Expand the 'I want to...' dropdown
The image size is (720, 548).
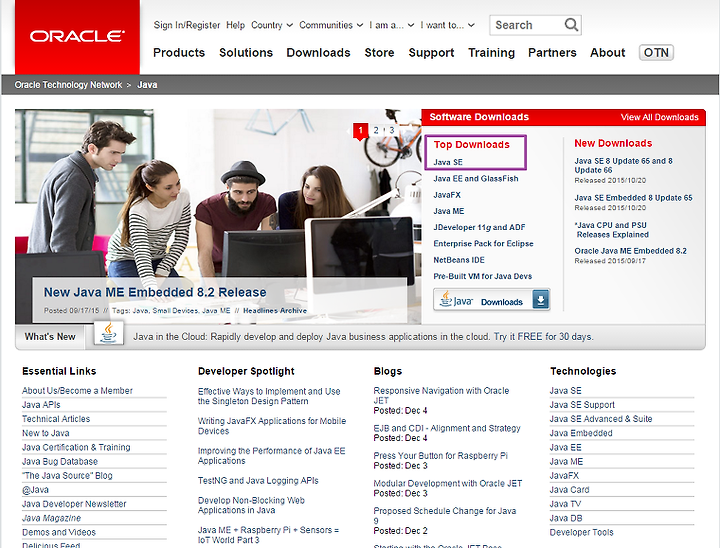pyautogui.click(x=447, y=25)
